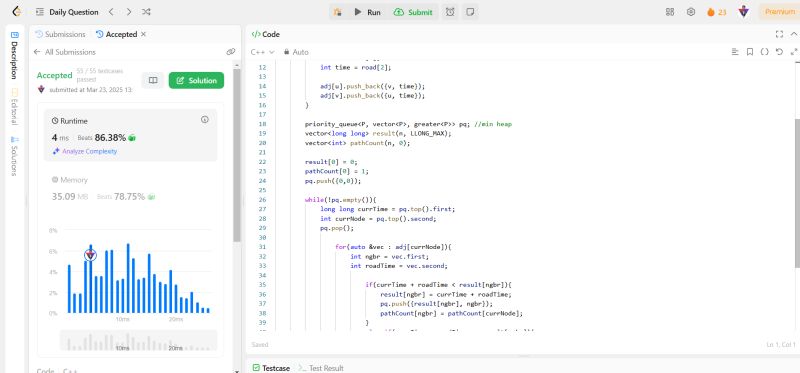Image resolution: width=800 pixels, height=373 pixels.
Task: Go back to All Submissions
Action: [x=64, y=52]
